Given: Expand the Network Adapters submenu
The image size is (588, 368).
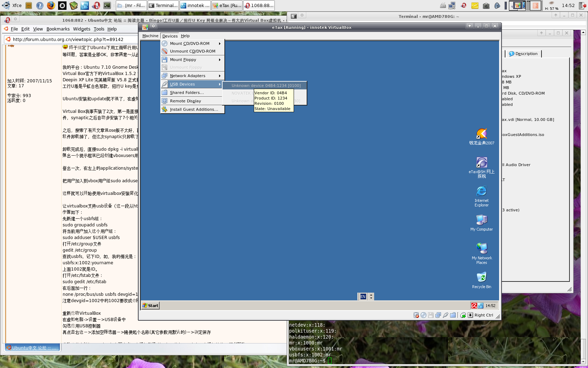Looking at the screenshot, I should coord(192,76).
